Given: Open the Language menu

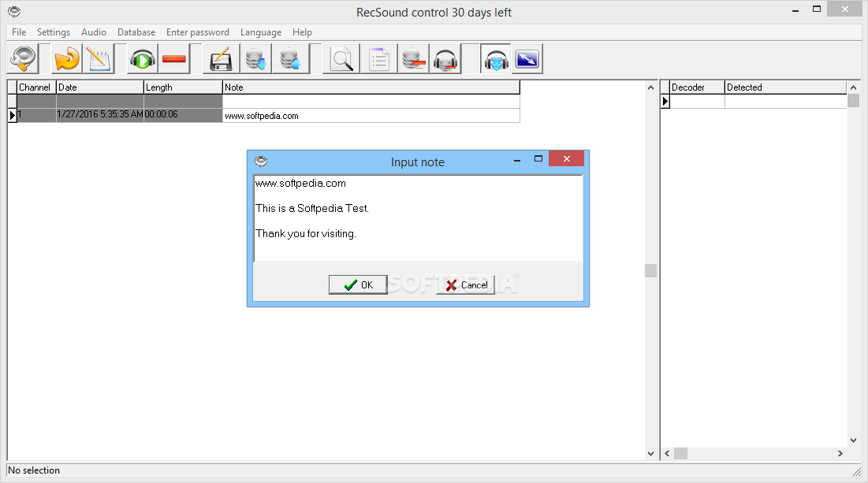Looking at the screenshot, I should coord(261,32).
